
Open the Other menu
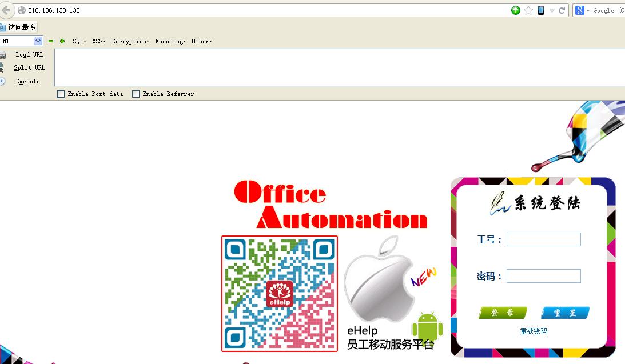coord(202,41)
